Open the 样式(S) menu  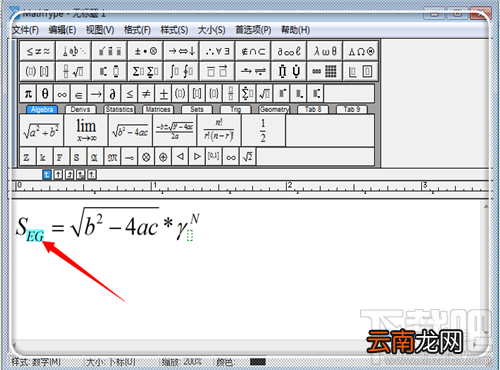click(x=174, y=30)
